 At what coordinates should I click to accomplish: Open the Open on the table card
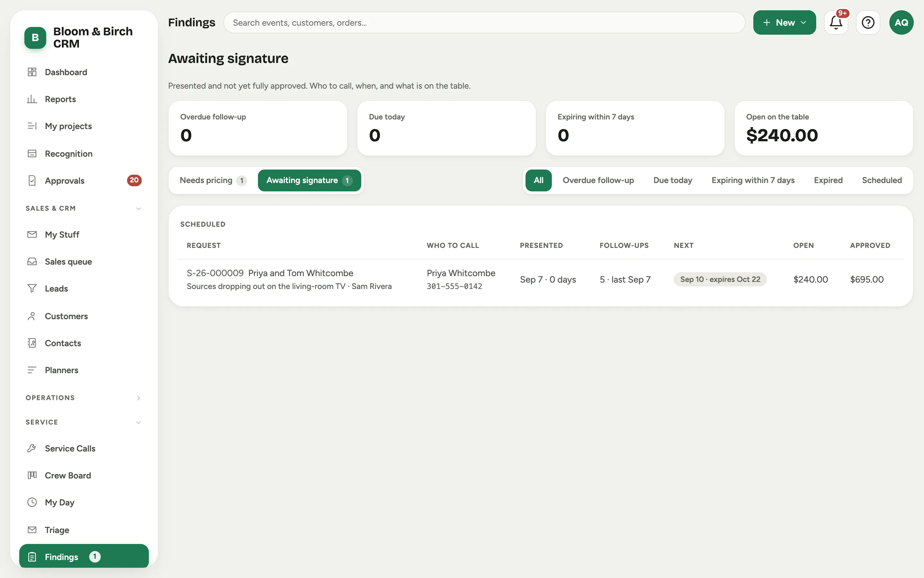[x=823, y=128]
